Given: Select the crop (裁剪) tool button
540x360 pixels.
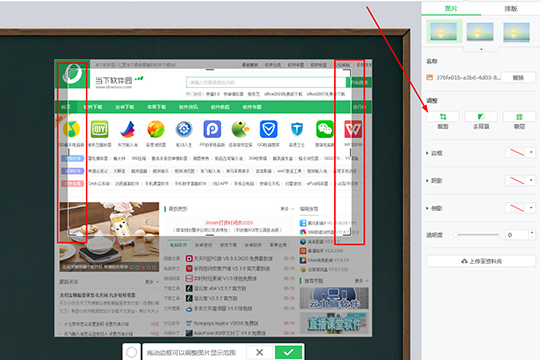Looking at the screenshot, I should 443,117.
